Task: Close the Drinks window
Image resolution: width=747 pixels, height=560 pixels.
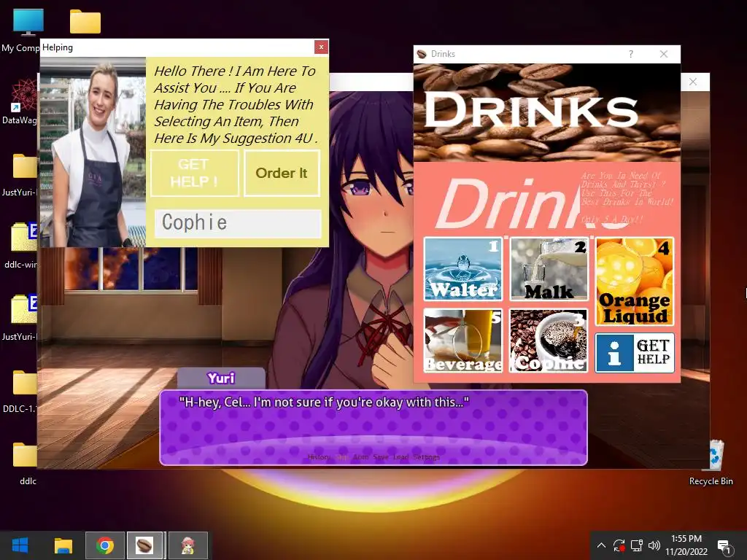Action: 664,54
